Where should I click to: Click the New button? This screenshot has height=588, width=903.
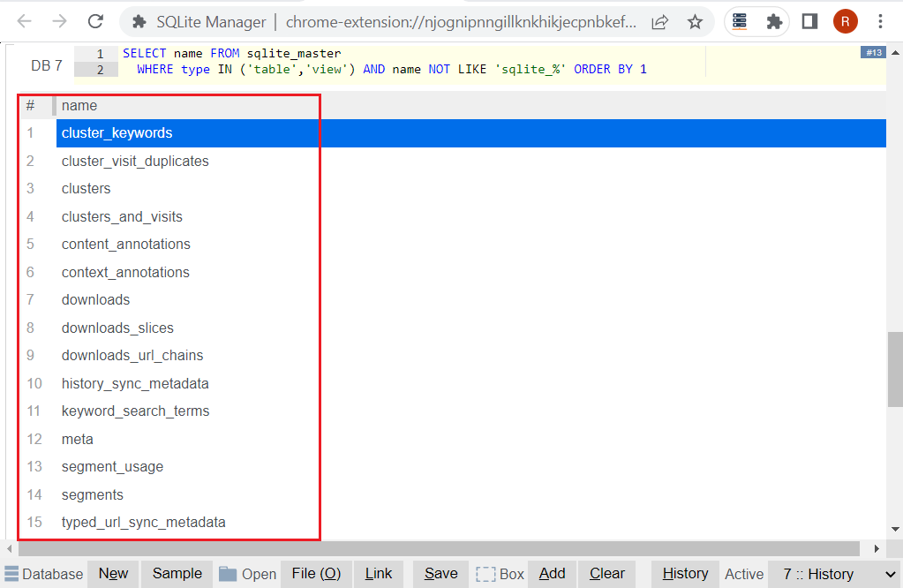coord(113,574)
